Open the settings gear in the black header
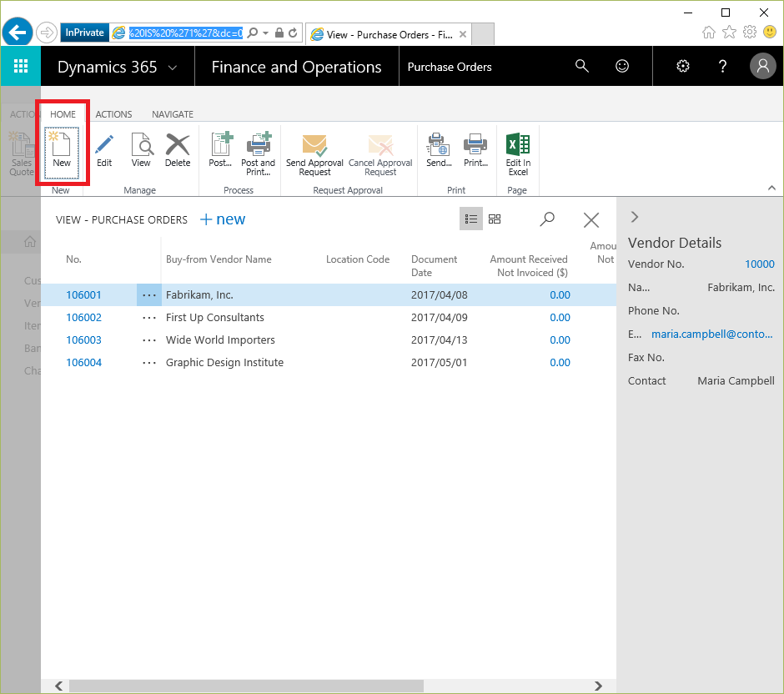Screen dimensions: 784x694 click(x=683, y=66)
